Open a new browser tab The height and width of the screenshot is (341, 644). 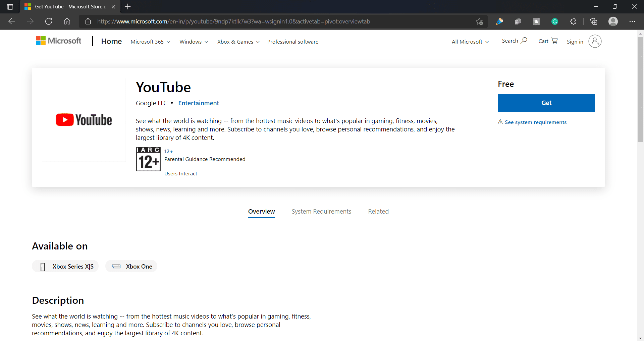128,7
